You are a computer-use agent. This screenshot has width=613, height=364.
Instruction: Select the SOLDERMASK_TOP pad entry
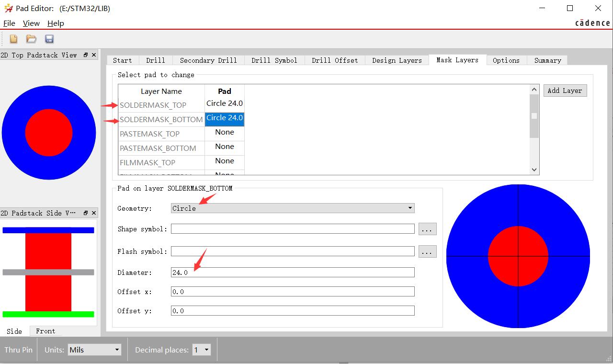[x=224, y=103]
